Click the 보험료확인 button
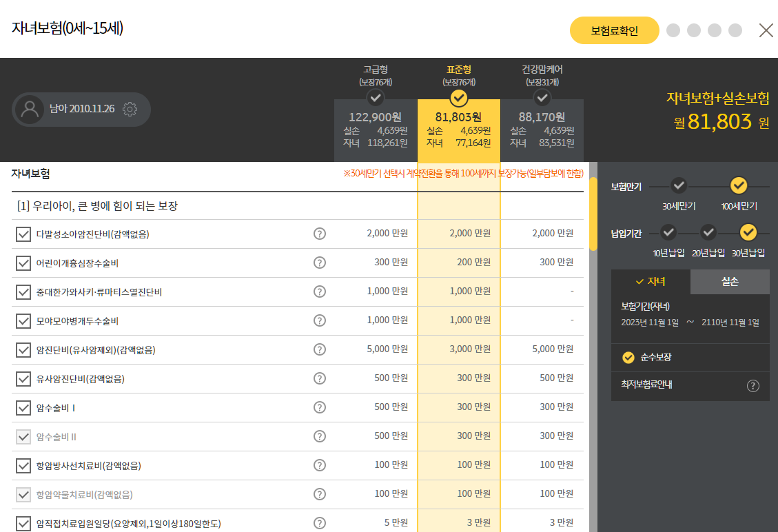The height and width of the screenshot is (532, 778). (x=614, y=30)
